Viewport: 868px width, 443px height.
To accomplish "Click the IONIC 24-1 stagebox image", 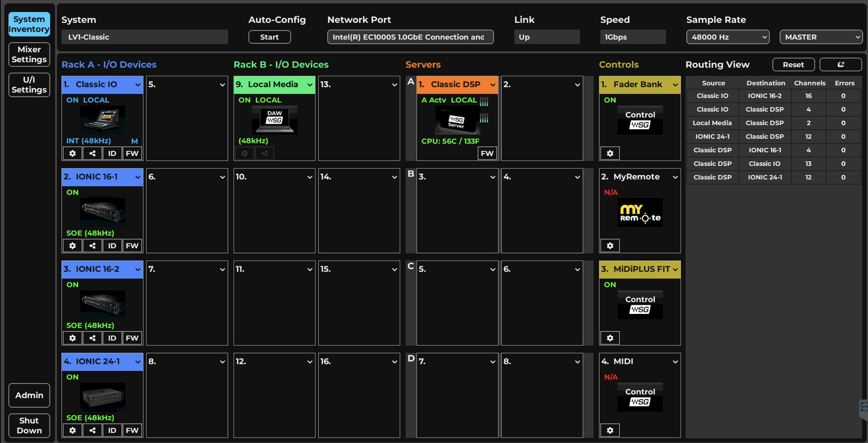I will 102,397.
